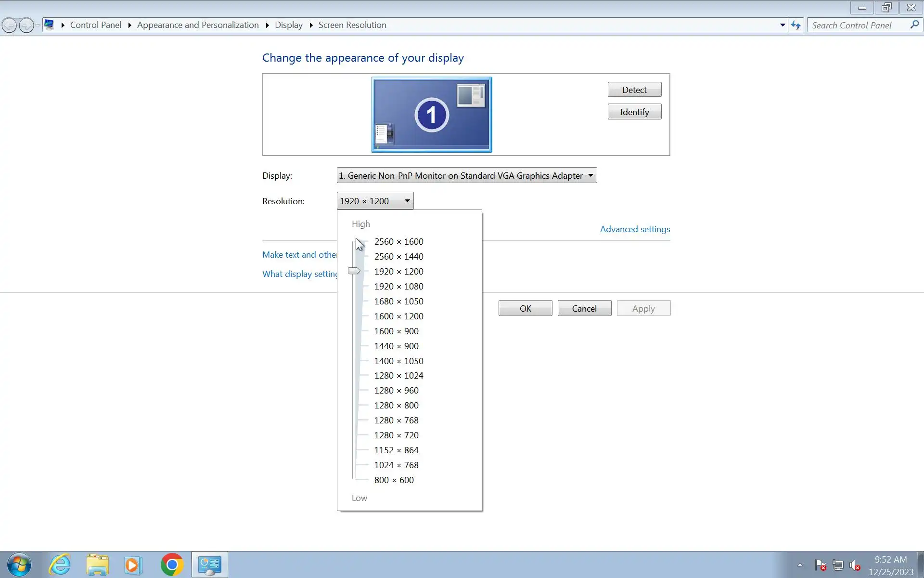The height and width of the screenshot is (578, 924).
Task: Click the muted volume tray icon
Action: pyautogui.click(x=855, y=565)
